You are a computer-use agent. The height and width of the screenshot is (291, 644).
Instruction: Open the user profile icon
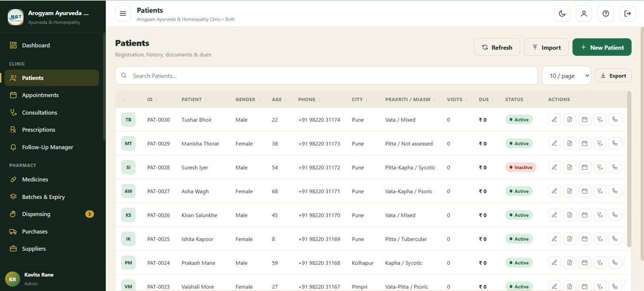point(584,14)
